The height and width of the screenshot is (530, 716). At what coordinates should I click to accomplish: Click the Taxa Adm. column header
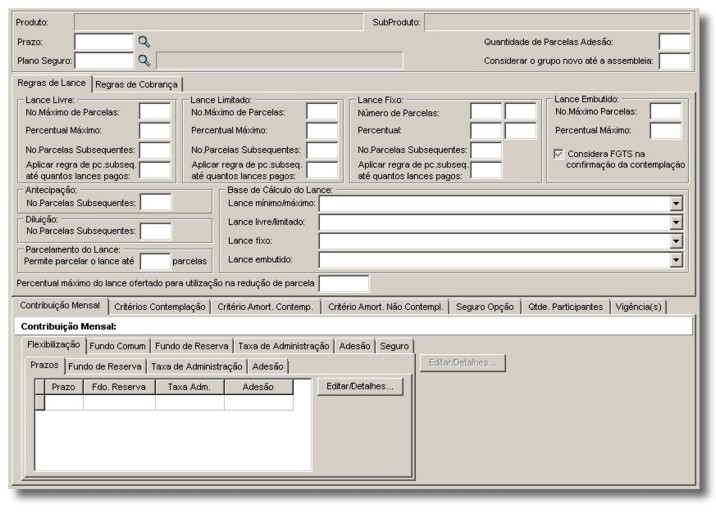click(x=190, y=387)
